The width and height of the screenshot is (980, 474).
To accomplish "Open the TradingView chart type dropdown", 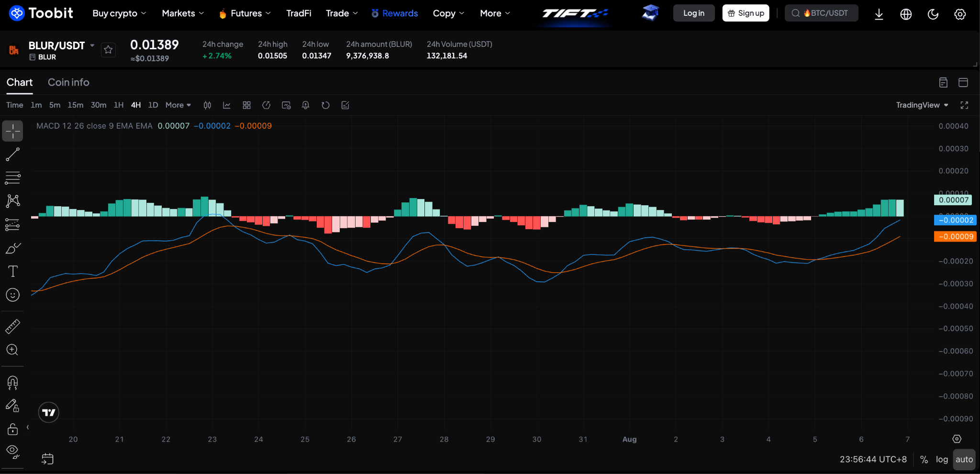I will pyautogui.click(x=922, y=105).
